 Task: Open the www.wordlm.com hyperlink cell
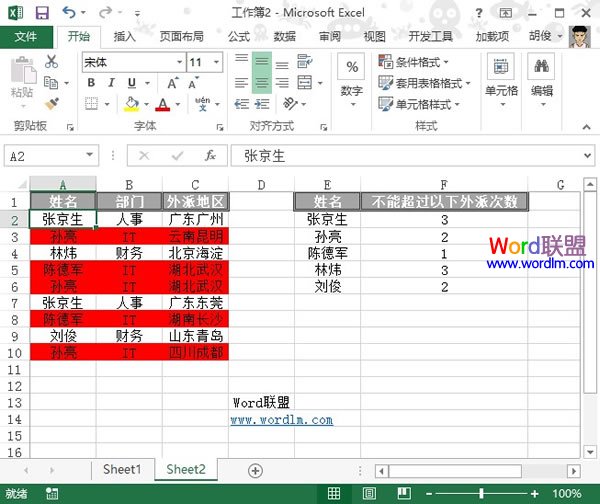pos(282,420)
